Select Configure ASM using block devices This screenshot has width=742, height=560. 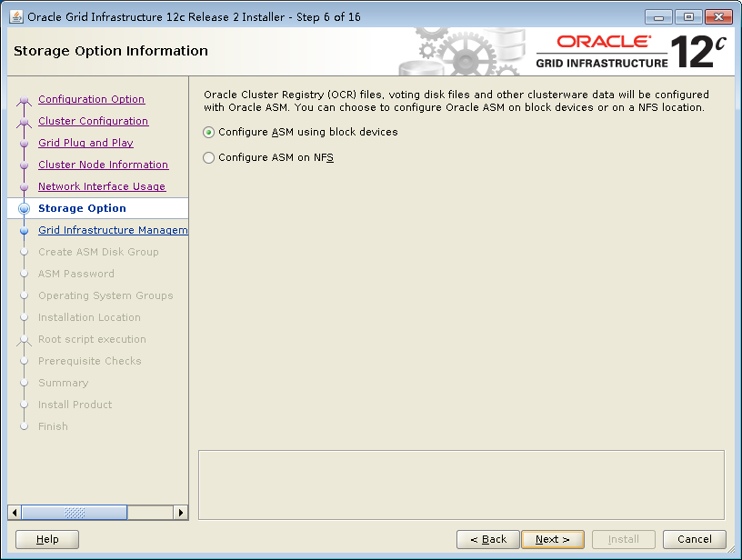pyautogui.click(x=208, y=132)
